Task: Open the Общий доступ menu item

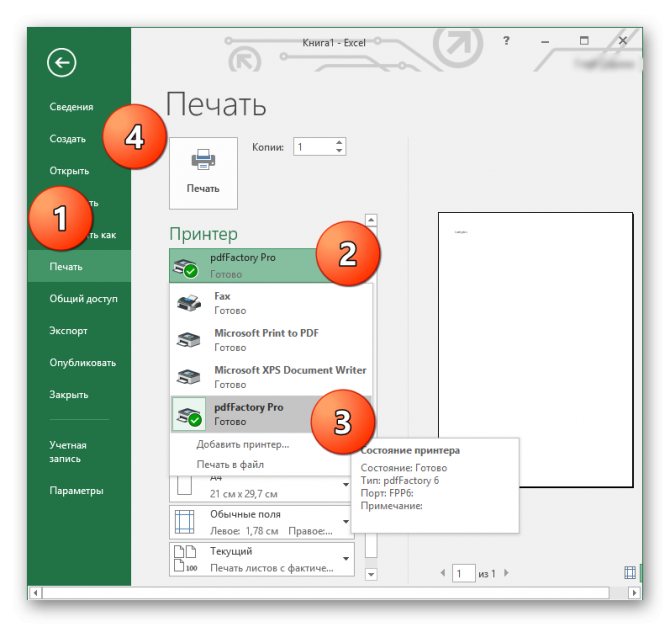Action: point(83,299)
